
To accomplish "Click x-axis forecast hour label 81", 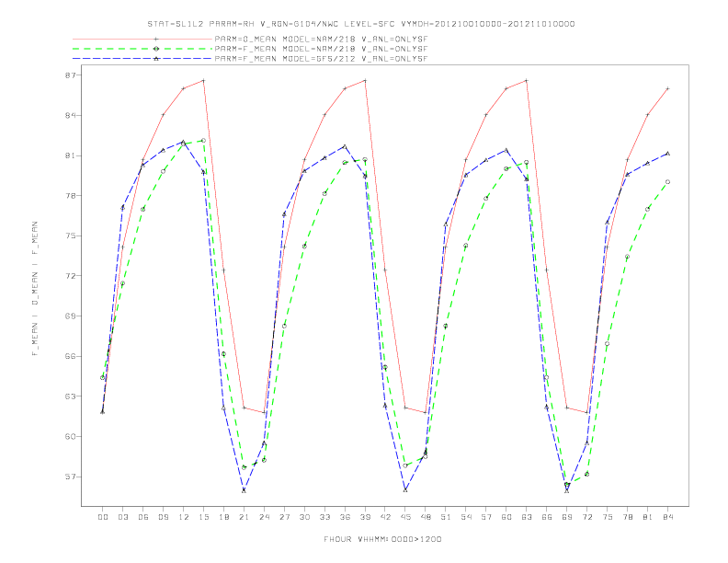I will pyautogui.click(x=648, y=517).
